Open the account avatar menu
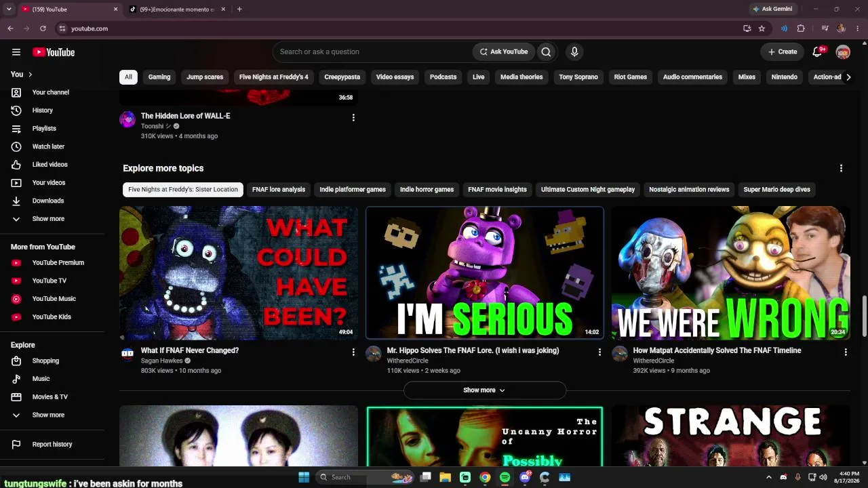The image size is (868, 488). point(843,52)
